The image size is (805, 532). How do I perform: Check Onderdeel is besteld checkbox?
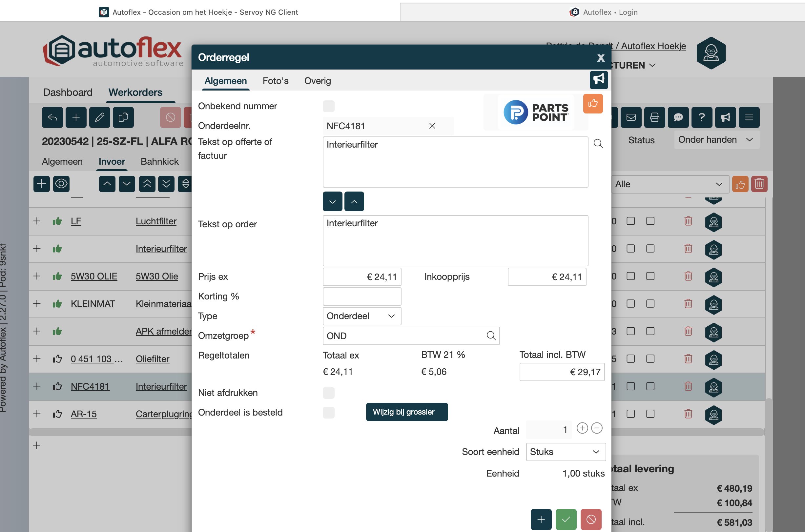328,413
